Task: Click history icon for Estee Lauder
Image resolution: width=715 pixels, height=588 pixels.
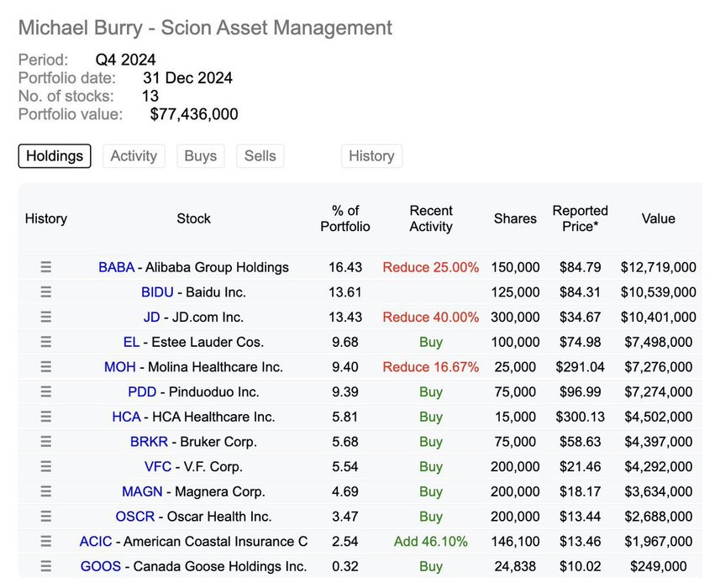Action: coord(46,342)
